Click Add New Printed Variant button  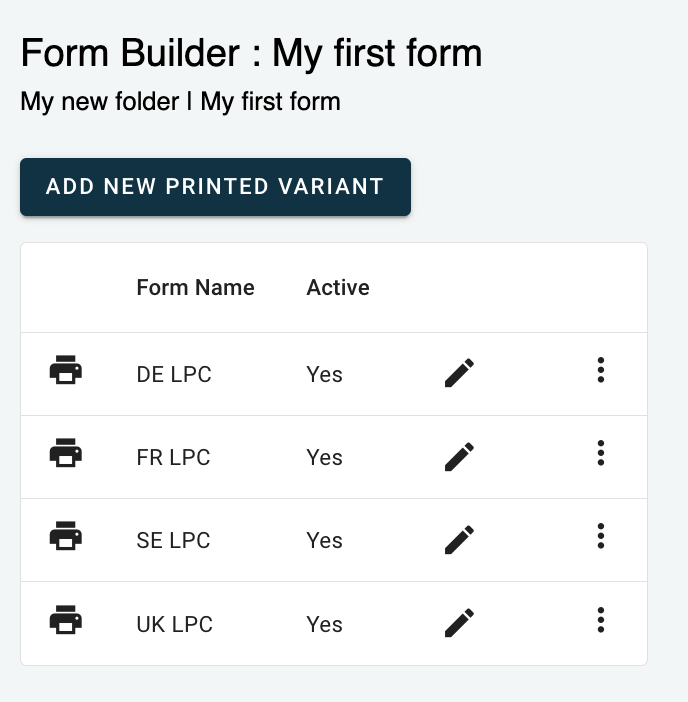(215, 186)
